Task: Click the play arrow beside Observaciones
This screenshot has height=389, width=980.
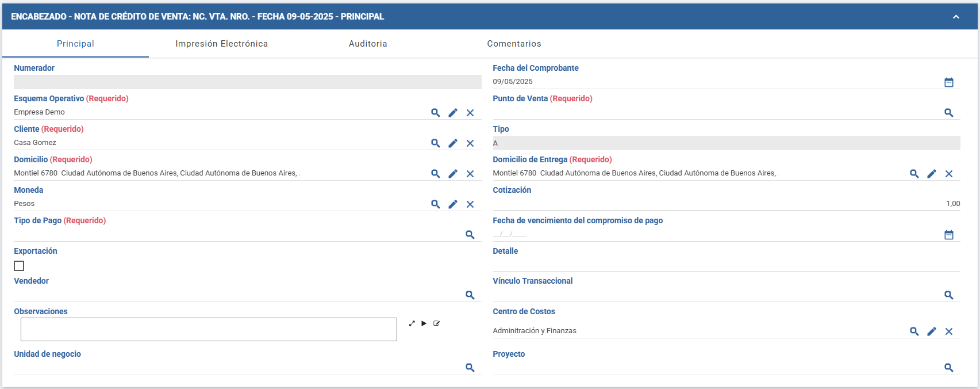Action: pyautogui.click(x=424, y=323)
